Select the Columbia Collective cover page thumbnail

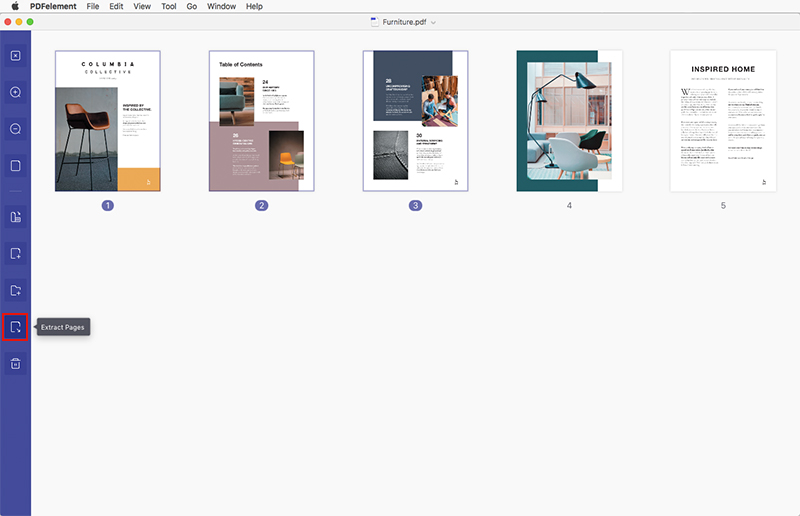[x=108, y=121]
